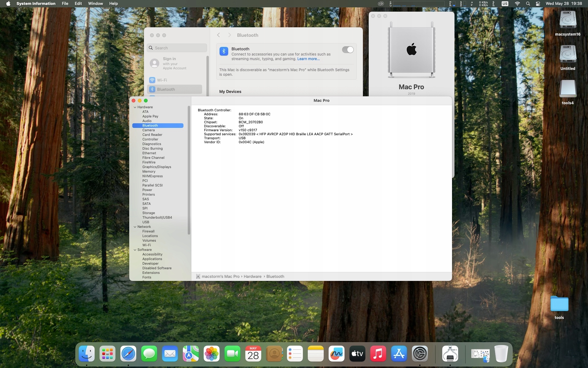Select Wi-Fi under Network section
Image resolution: width=588 pixels, height=368 pixels.
click(x=146, y=245)
